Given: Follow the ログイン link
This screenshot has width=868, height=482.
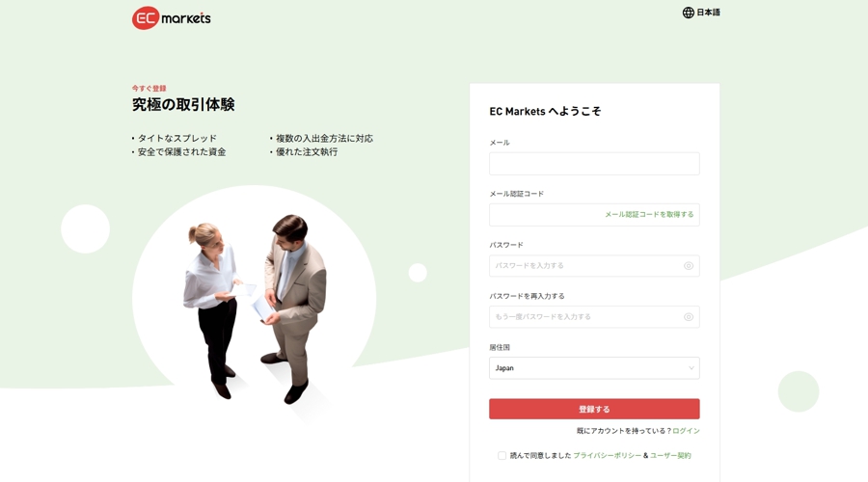Looking at the screenshot, I should click(x=686, y=431).
